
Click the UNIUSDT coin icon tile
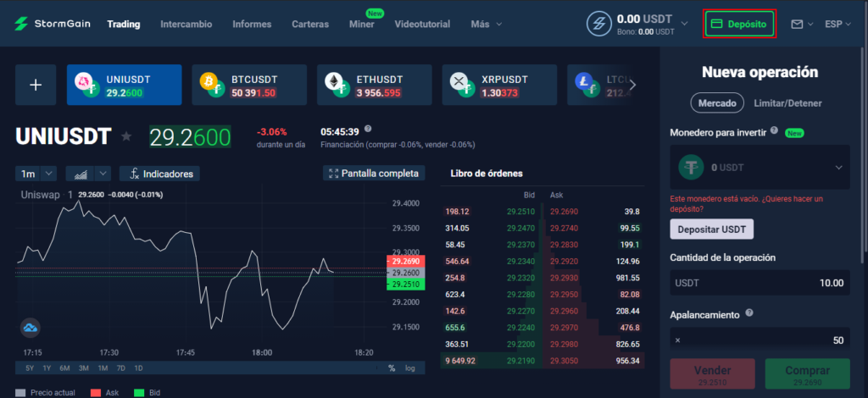tap(87, 86)
